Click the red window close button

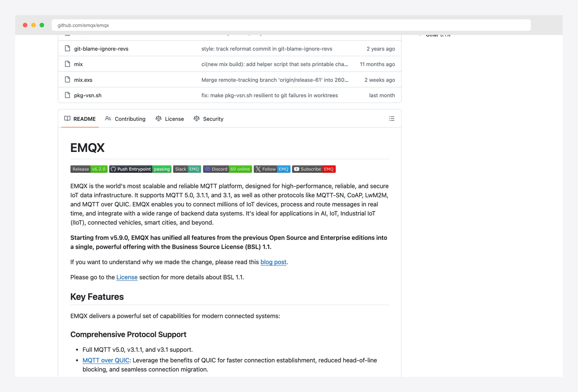point(25,25)
